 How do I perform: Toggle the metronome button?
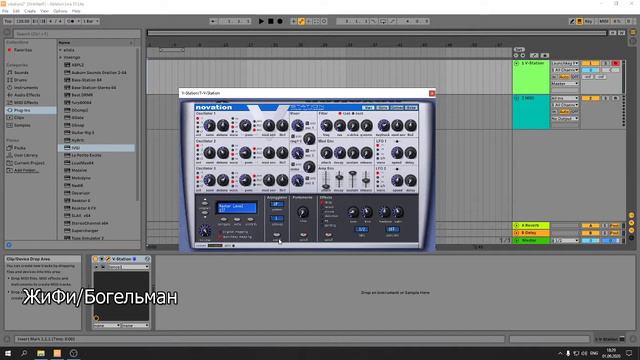tap(71, 21)
